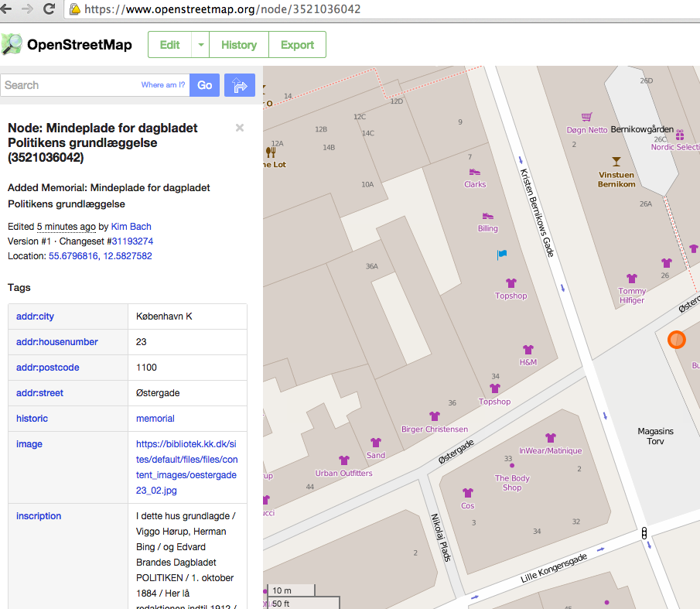Viewport: 700px width, 609px height.
Task: Click the '5 minutes ago' edit timestamp
Action: pos(66,227)
